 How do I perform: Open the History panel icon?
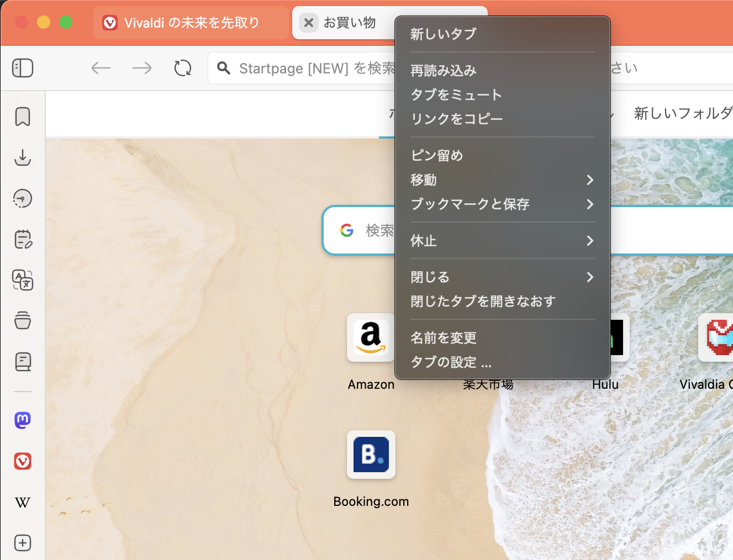[x=22, y=198]
